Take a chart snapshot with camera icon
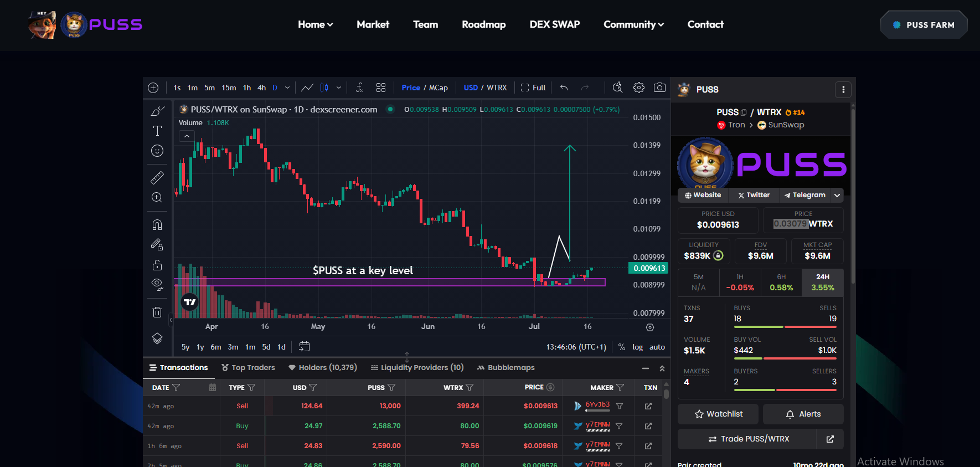This screenshot has width=980, height=467. 659,88
